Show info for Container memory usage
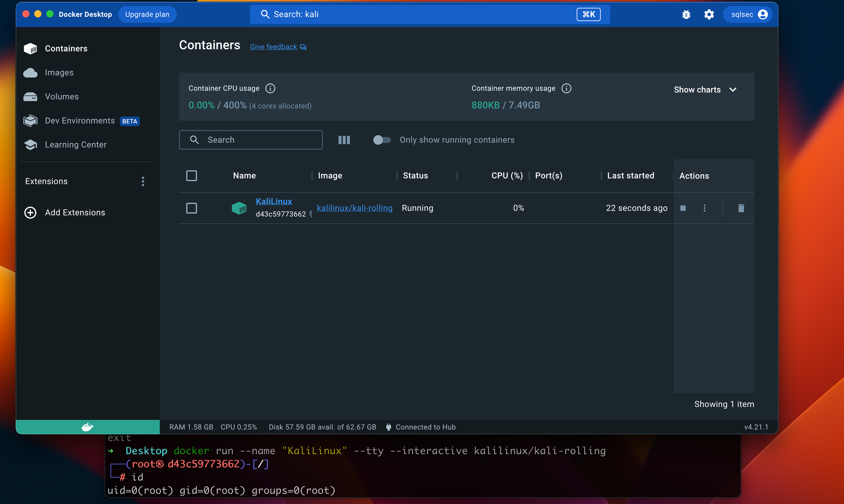Screen dimensions: 844x504 tap(566, 88)
